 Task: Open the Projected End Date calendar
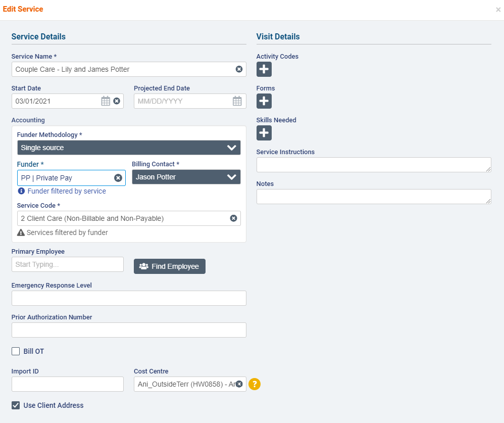click(237, 101)
